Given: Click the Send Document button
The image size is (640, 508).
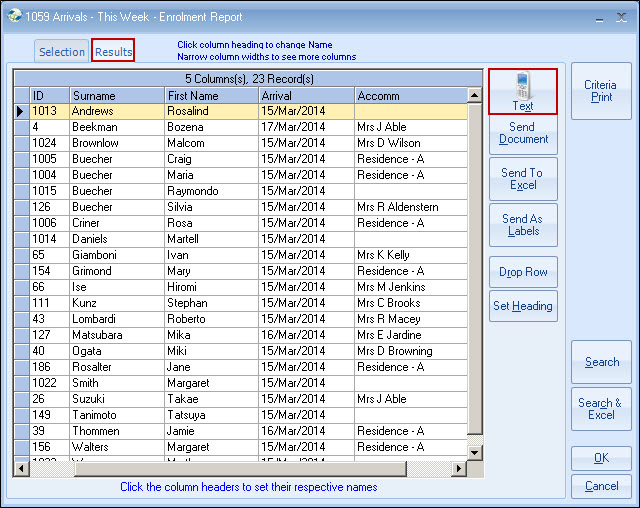Looking at the screenshot, I should coord(523,133).
